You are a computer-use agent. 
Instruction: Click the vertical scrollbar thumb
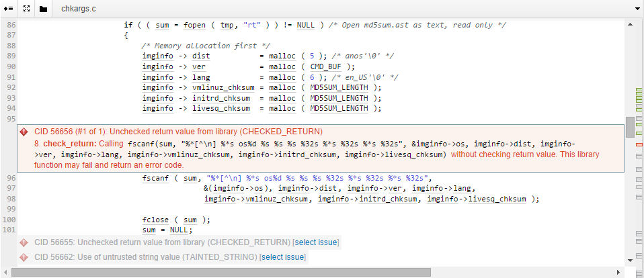[x=630, y=127]
